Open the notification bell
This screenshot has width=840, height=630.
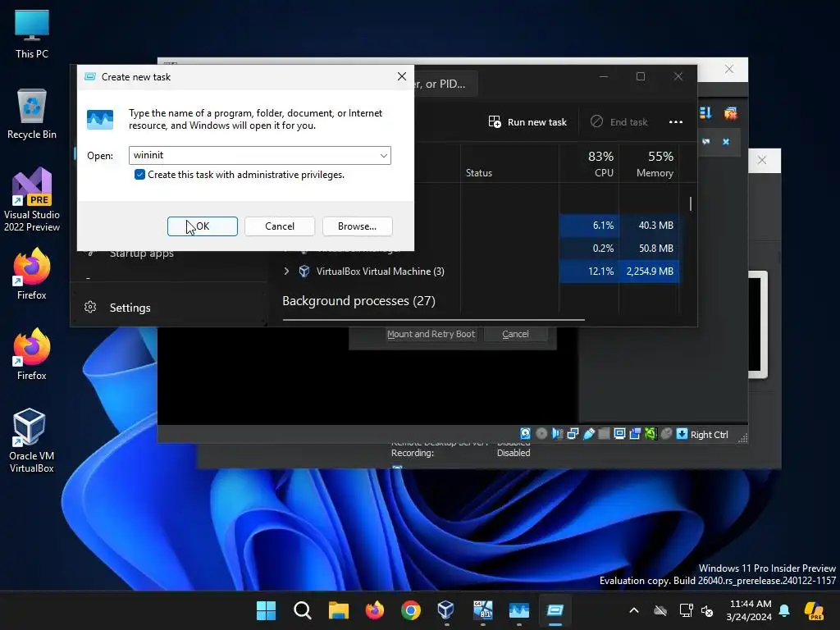(x=784, y=610)
